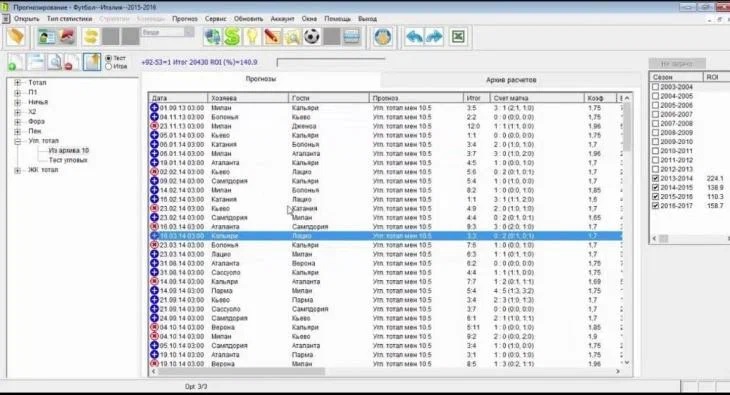Expand the П1 tree node

pos(18,92)
